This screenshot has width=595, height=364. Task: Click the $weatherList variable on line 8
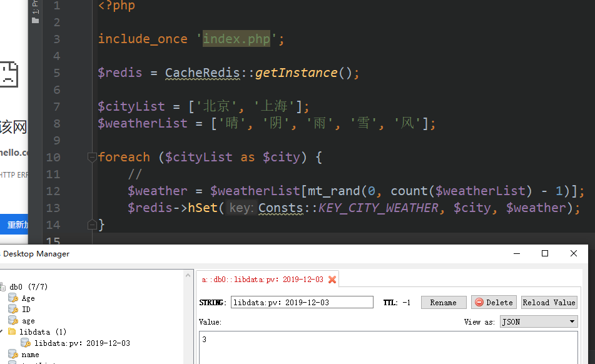pyautogui.click(x=143, y=123)
